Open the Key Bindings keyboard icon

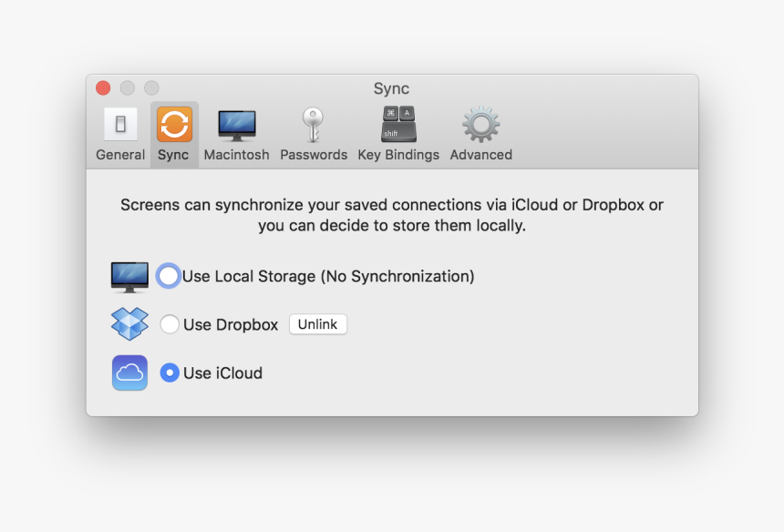tap(398, 124)
